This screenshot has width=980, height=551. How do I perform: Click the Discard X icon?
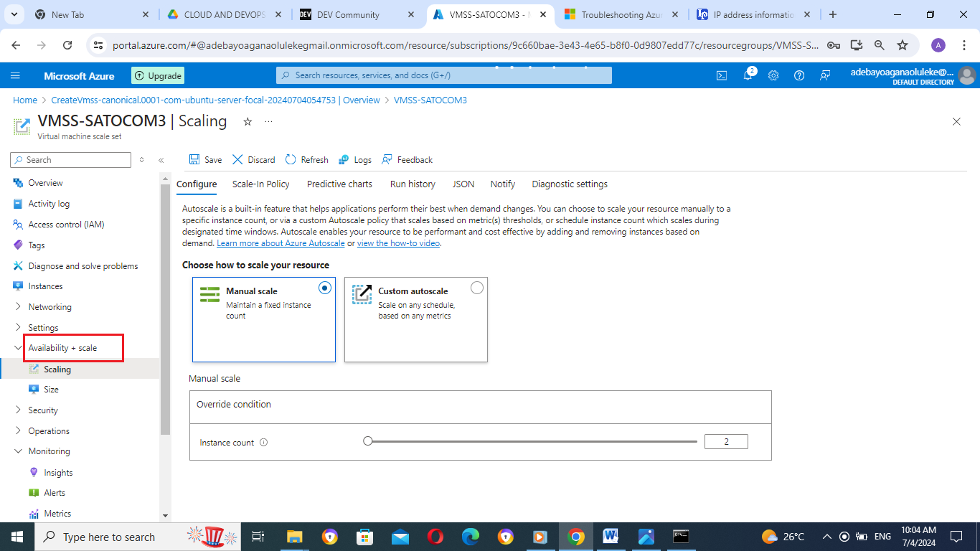(x=237, y=159)
